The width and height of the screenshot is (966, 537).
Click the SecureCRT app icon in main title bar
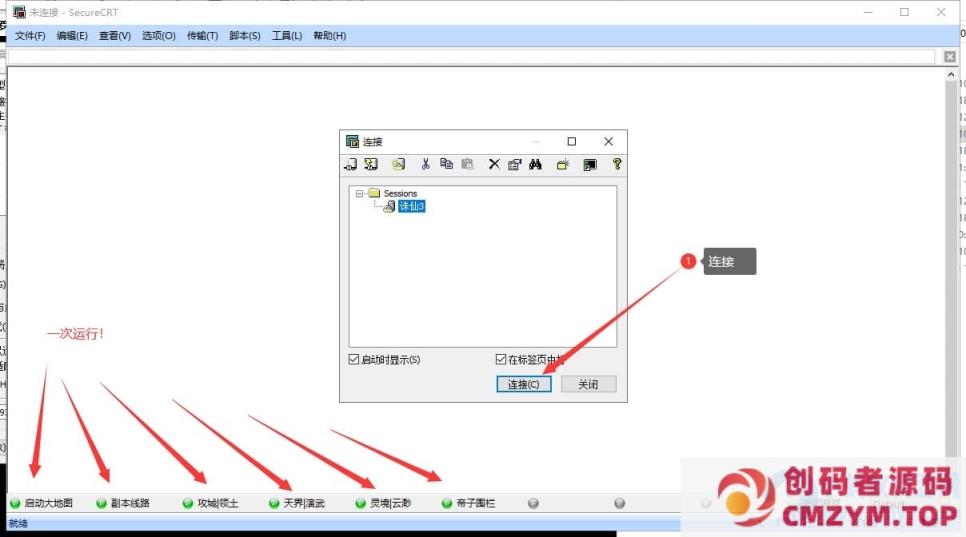click(x=20, y=12)
